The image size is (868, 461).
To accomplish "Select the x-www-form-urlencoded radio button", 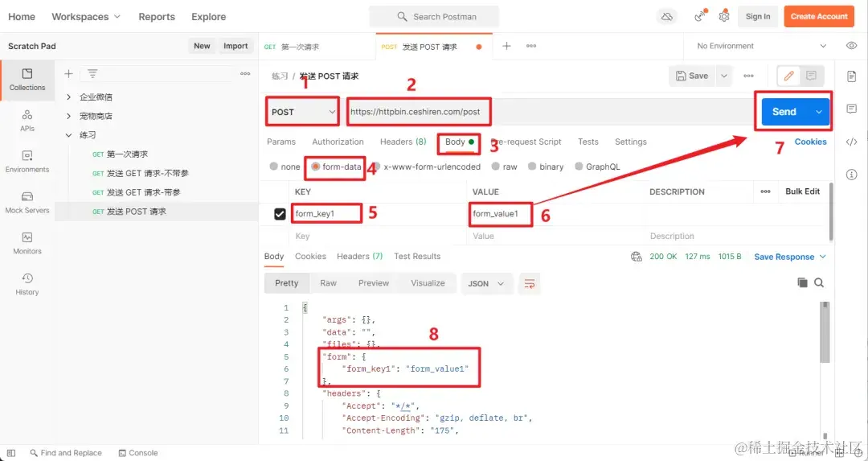I will click(x=376, y=167).
